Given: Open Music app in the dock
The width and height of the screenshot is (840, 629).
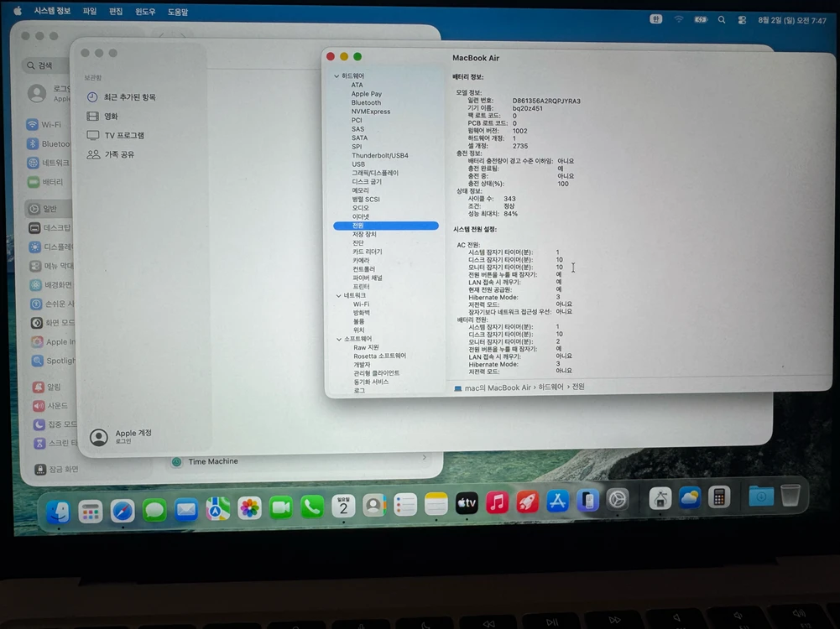Looking at the screenshot, I should [x=497, y=502].
